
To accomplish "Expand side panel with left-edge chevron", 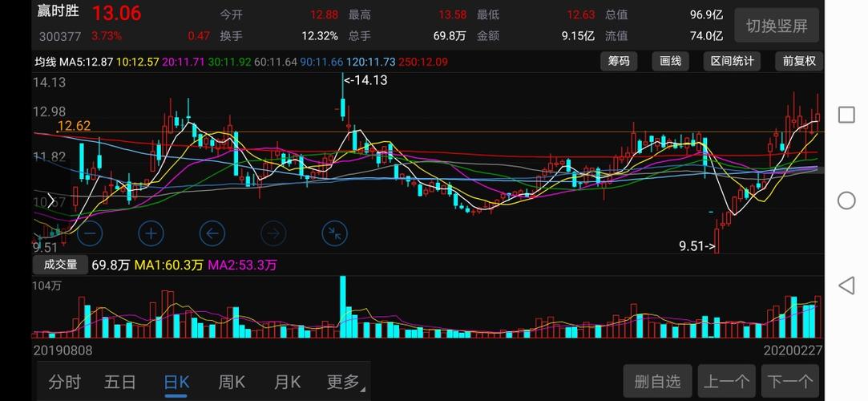I will tap(50, 200).
